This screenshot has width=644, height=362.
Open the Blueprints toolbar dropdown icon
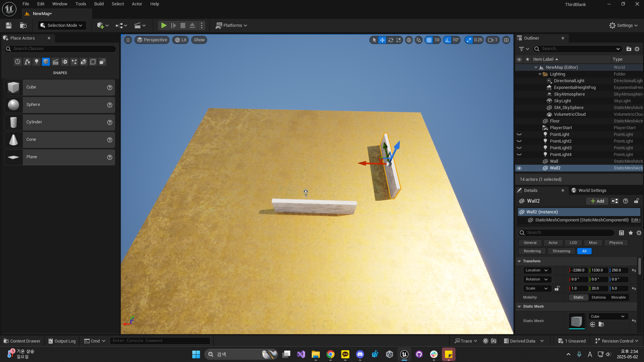(x=121, y=25)
